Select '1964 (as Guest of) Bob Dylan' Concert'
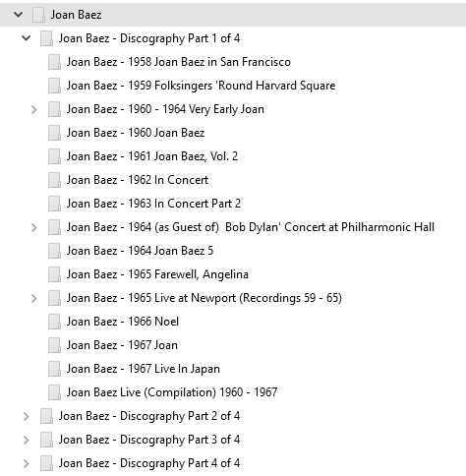This screenshot has width=466, height=476. tap(251, 227)
